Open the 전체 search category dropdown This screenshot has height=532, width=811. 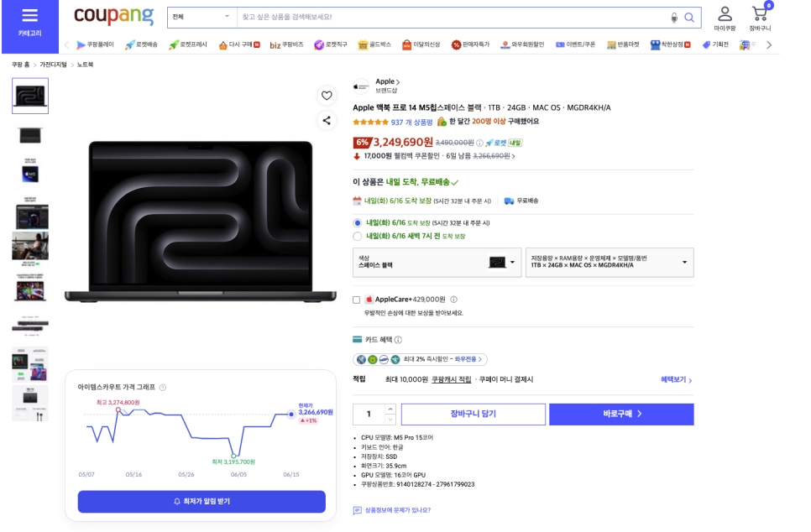coord(201,17)
